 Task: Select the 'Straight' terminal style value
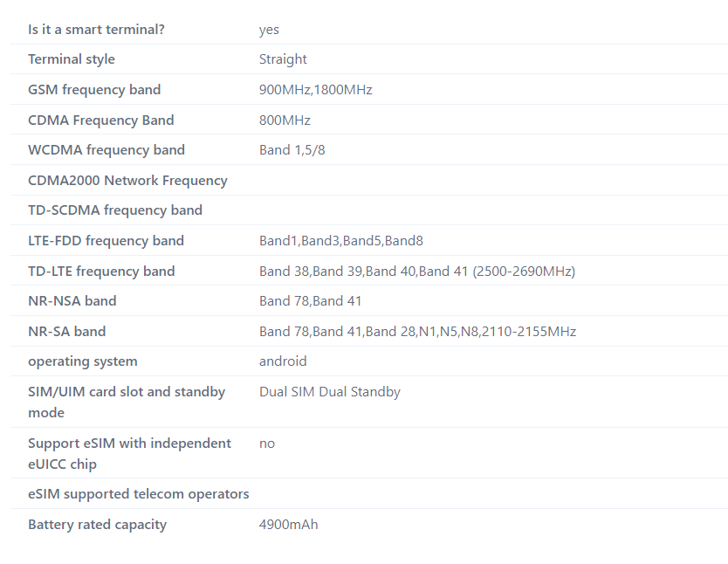[x=283, y=59]
